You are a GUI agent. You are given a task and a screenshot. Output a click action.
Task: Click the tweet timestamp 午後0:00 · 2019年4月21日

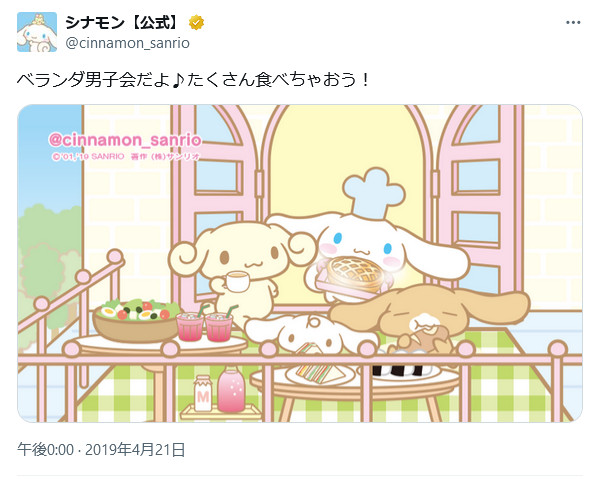(x=101, y=449)
